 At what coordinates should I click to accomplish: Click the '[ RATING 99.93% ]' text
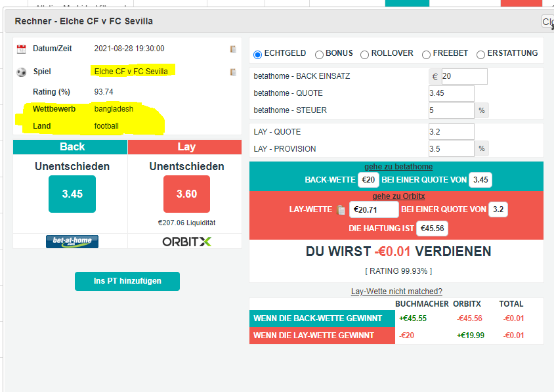click(x=398, y=271)
